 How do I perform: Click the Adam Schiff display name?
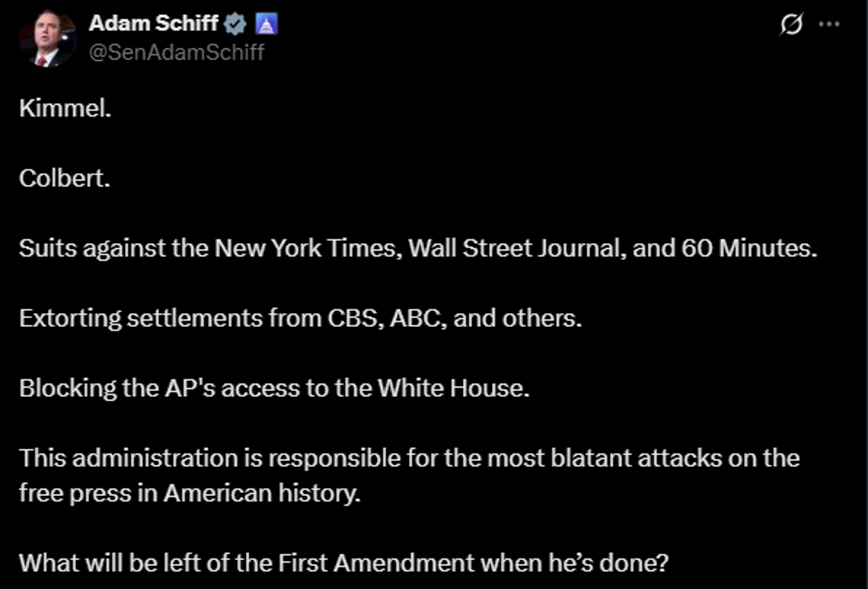pyautogui.click(x=153, y=24)
